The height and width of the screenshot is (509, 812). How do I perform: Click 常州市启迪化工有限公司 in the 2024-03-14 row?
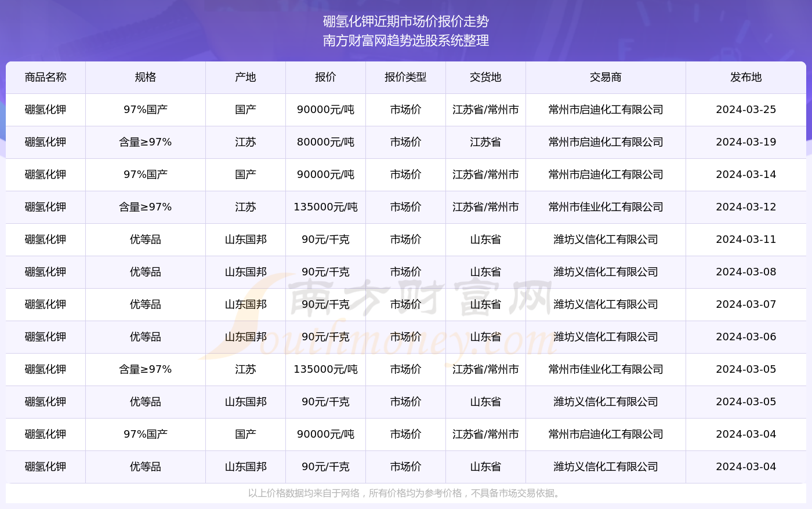[x=606, y=174]
